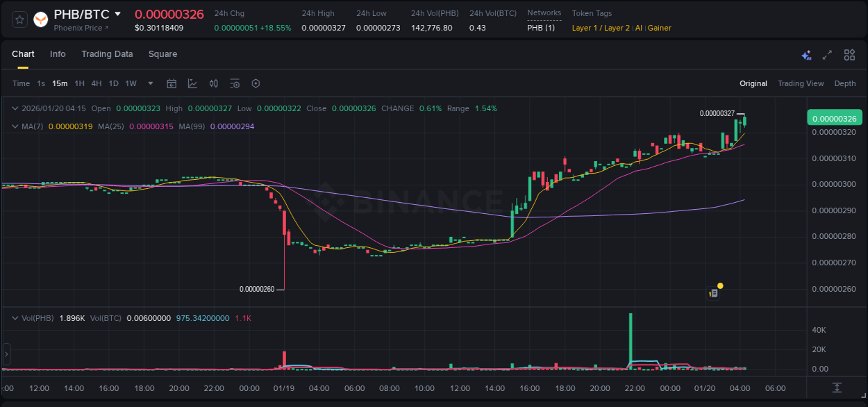Open the grid layout widget icon
The height and width of the screenshot is (407, 868).
(x=849, y=53)
